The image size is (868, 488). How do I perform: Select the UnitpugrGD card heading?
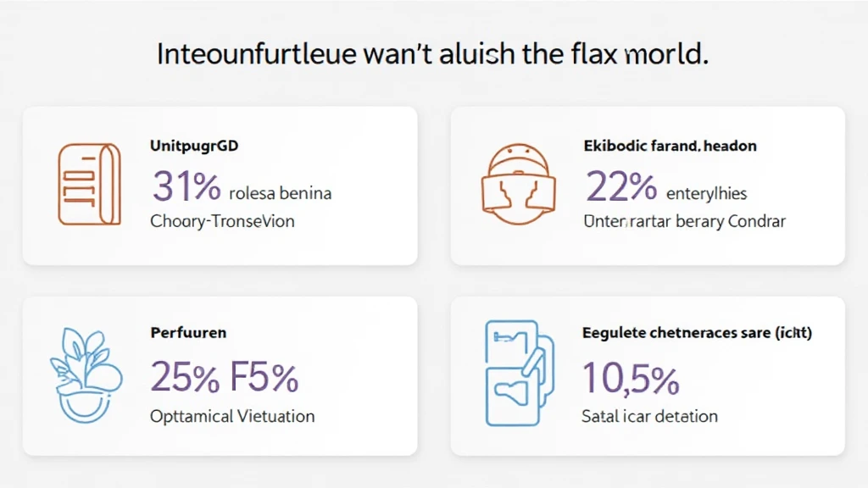(194, 146)
